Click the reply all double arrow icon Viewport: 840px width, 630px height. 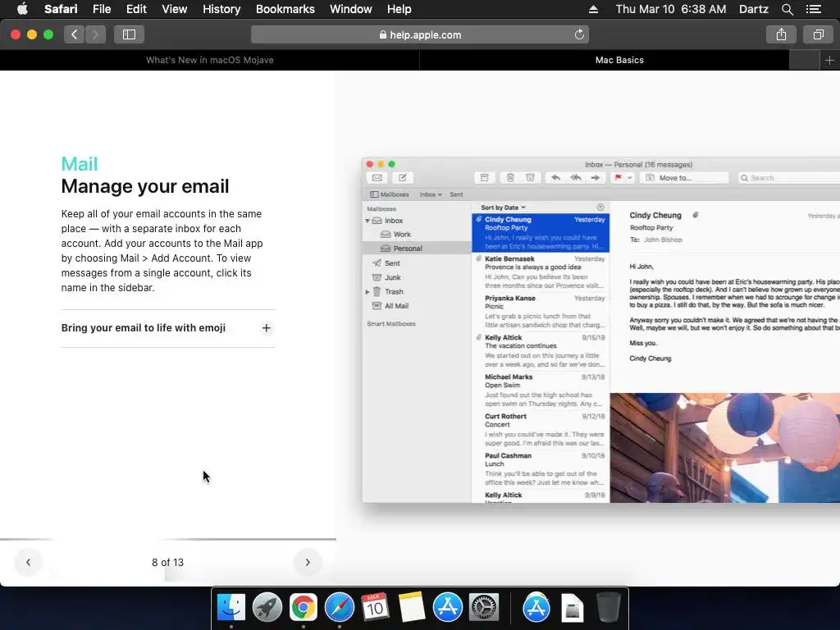click(x=576, y=178)
